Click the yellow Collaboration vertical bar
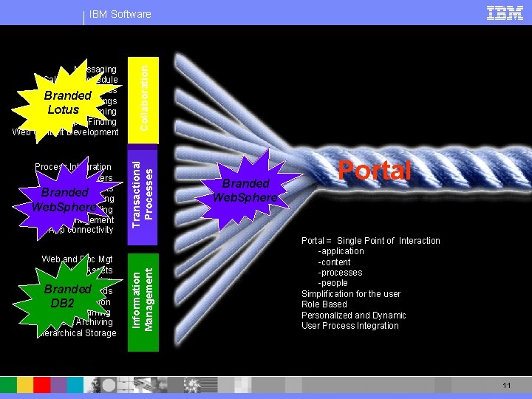The image size is (532, 399). (x=143, y=100)
